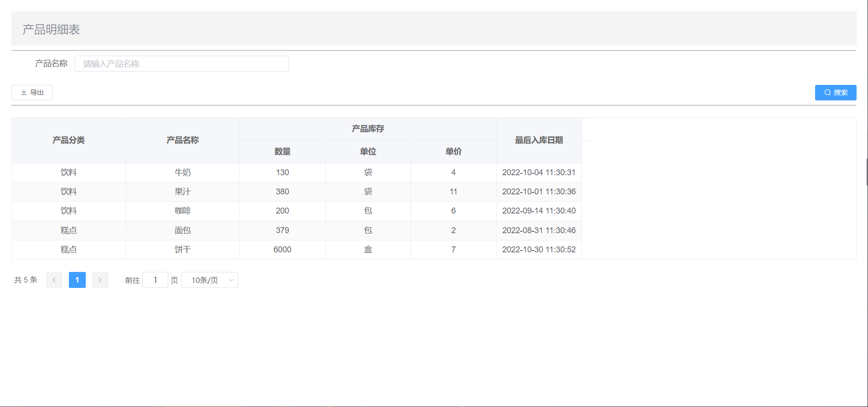This screenshot has width=868, height=407.
Task: Click the blue 搜索 search button
Action: pyautogui.click(x=836, y=93)
